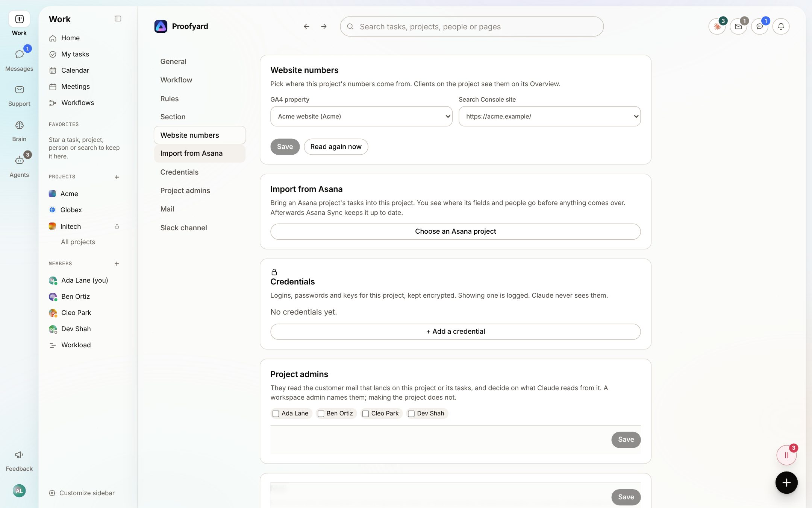This screenshot has width=812, height=508.
Task: Open the AL user avatar
Action: (x=19, y=491)
